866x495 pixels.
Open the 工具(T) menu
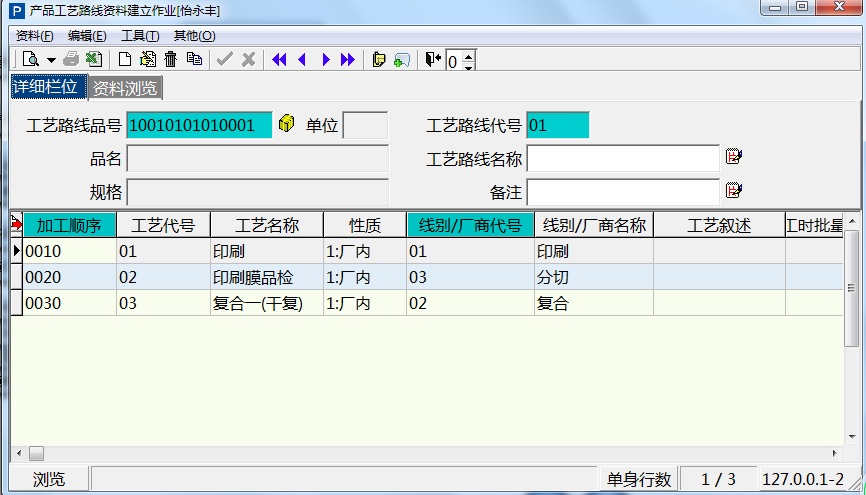click(x=140, y=36)
